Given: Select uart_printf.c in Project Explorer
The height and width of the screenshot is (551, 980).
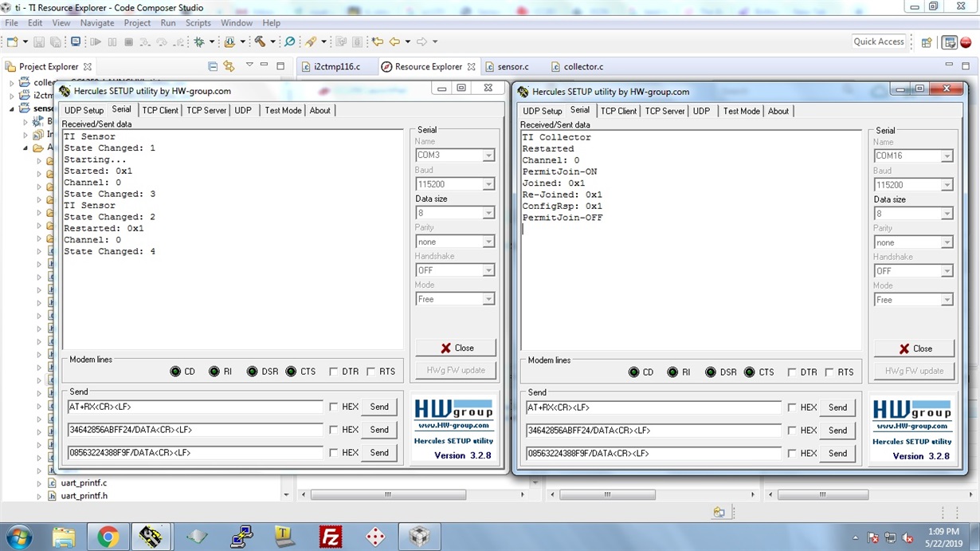Looking at the screenshot, I should tap(84, 482).
